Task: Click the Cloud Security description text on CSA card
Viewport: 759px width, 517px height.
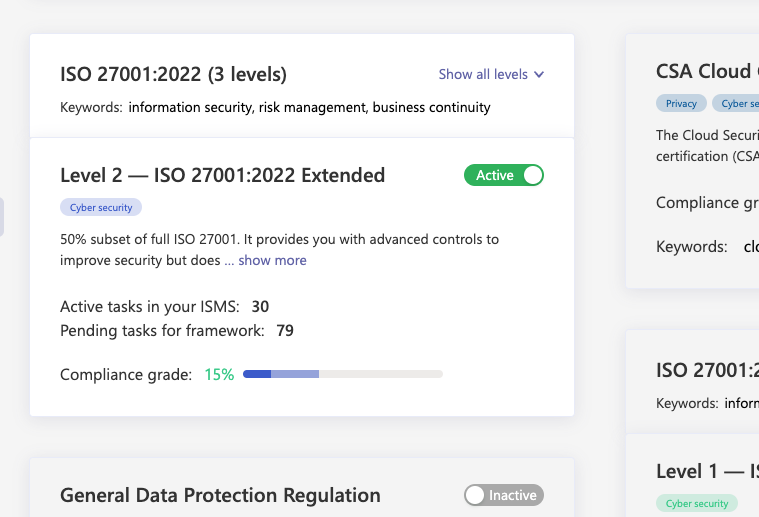Action: 706,145
